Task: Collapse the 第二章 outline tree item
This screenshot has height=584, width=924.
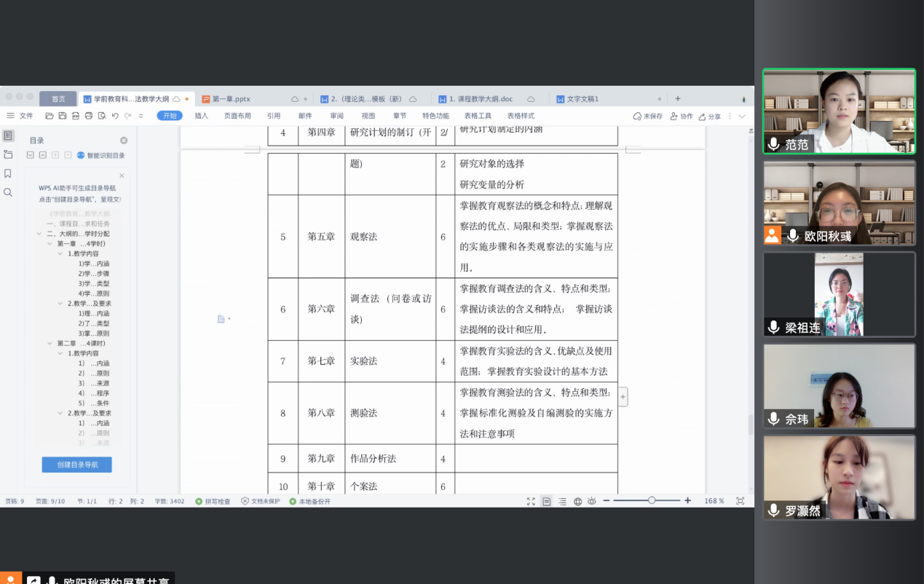Action: point(50,343)
